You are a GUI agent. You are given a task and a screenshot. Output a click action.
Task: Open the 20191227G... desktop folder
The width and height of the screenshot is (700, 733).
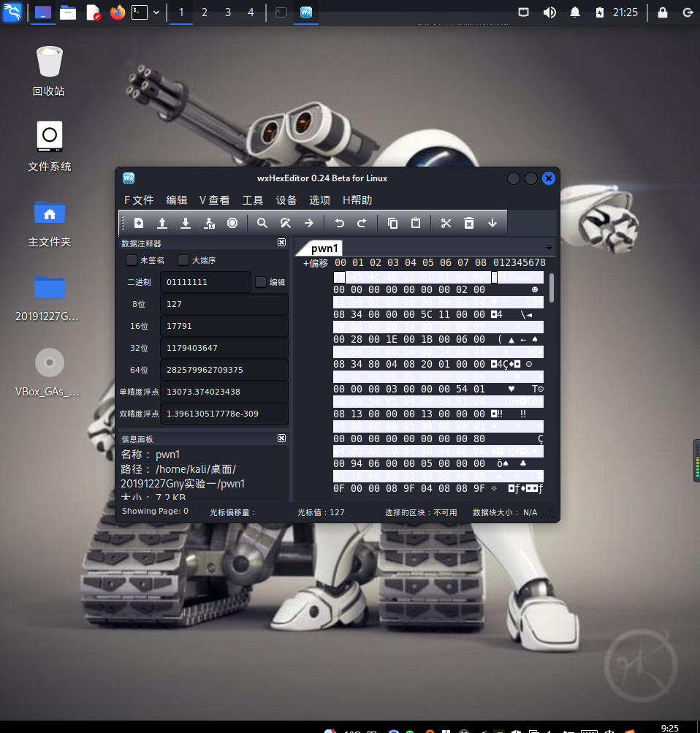[47, 297]
